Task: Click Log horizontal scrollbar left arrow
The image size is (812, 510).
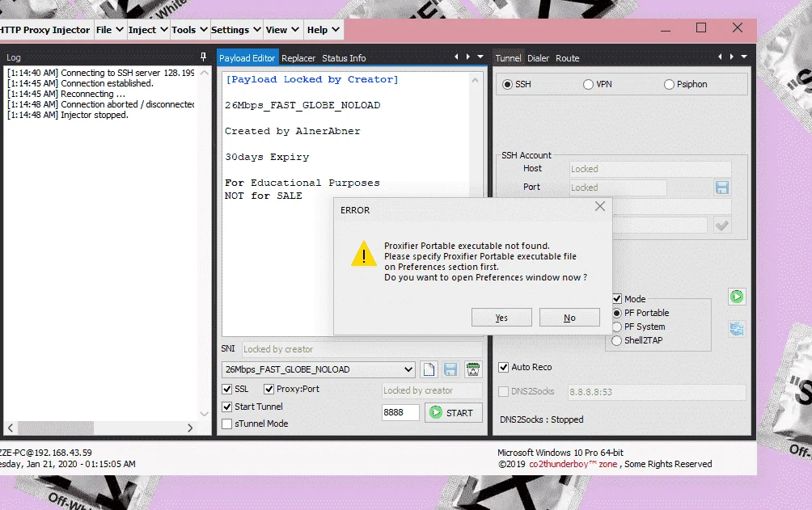Action: point(11,428)
